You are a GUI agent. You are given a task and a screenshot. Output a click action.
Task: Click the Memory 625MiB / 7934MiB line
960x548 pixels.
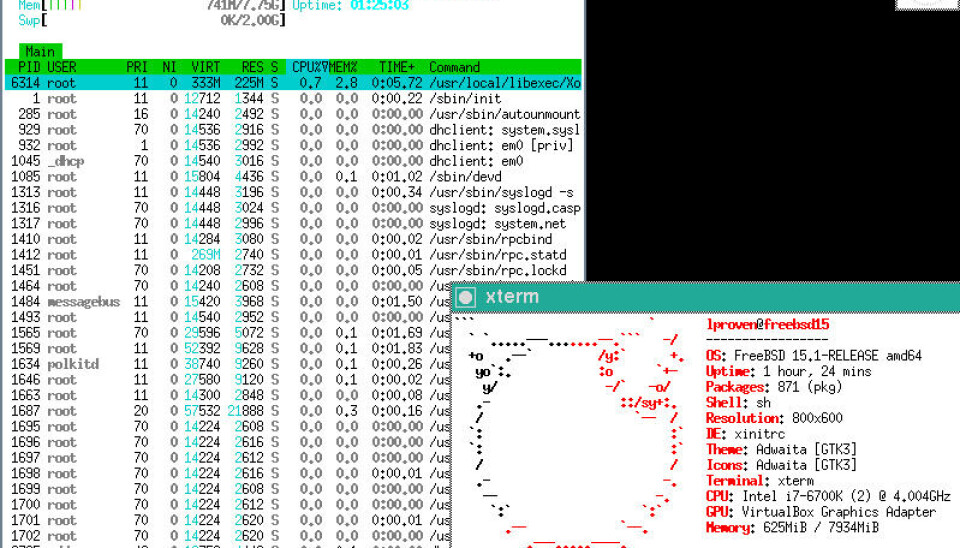(792, 527)
